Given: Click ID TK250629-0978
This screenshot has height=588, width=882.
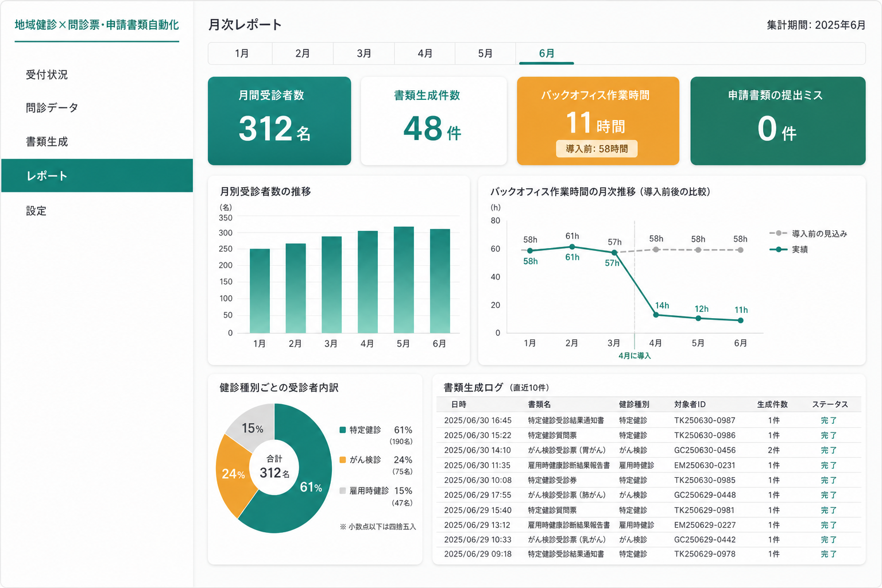Looking at the screenshot, I should [x=705, y=554].
